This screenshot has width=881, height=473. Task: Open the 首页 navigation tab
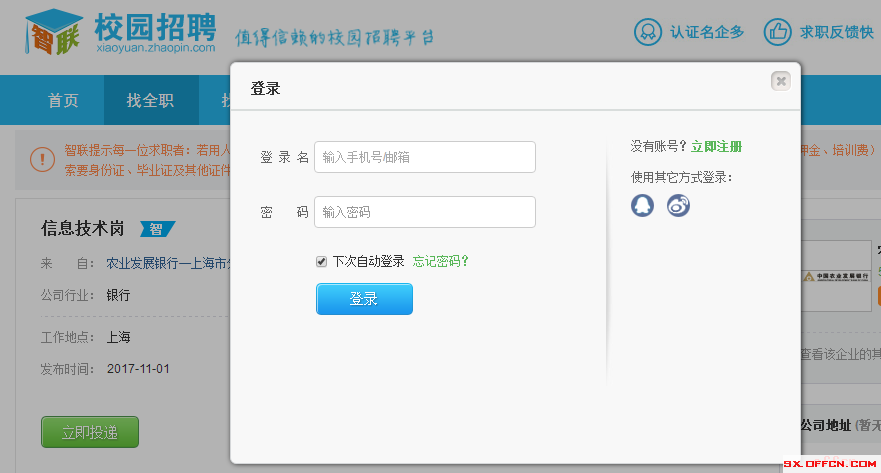click(x=63, y=100)
